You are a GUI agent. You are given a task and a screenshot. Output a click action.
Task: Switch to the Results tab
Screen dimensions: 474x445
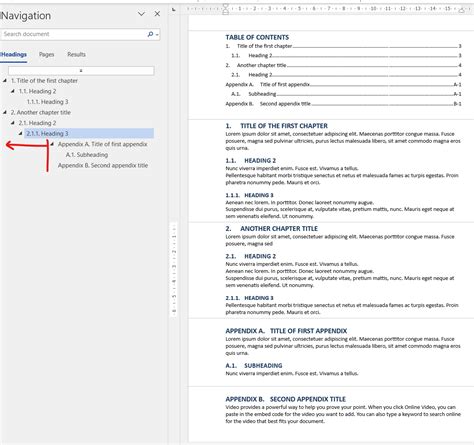76,54
